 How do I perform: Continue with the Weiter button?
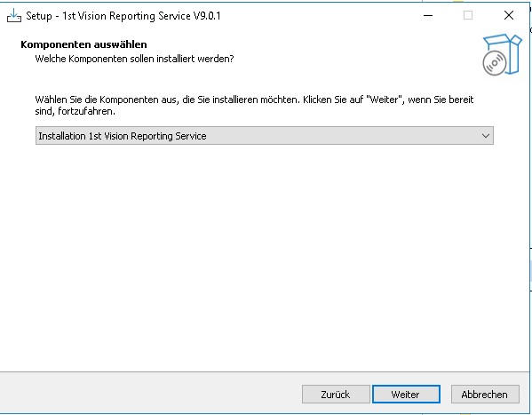click(406, 395)
